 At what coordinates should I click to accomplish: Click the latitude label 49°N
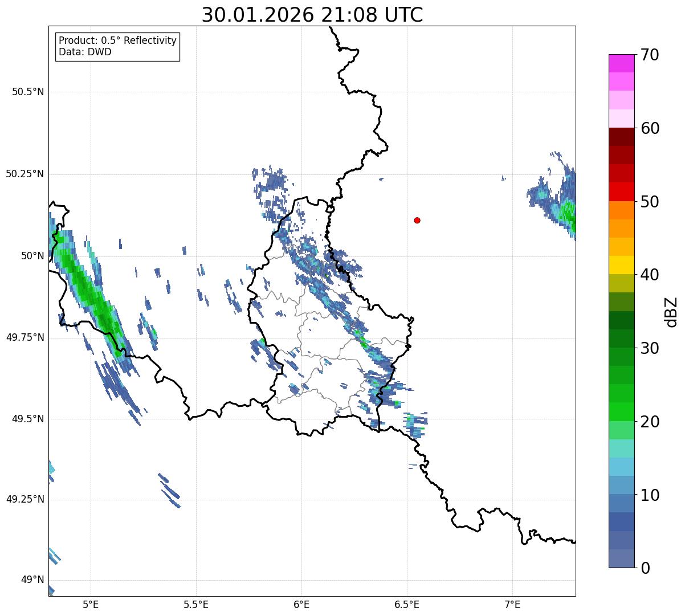coord(32,580)
